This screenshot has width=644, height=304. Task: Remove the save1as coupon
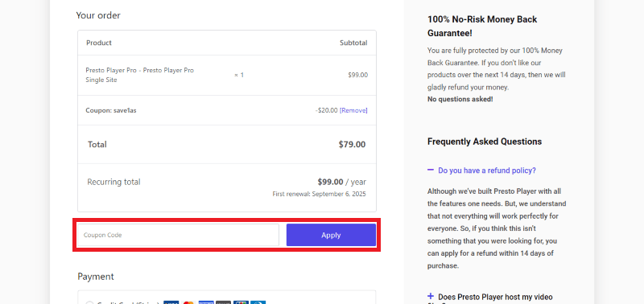tap(353, 110)
